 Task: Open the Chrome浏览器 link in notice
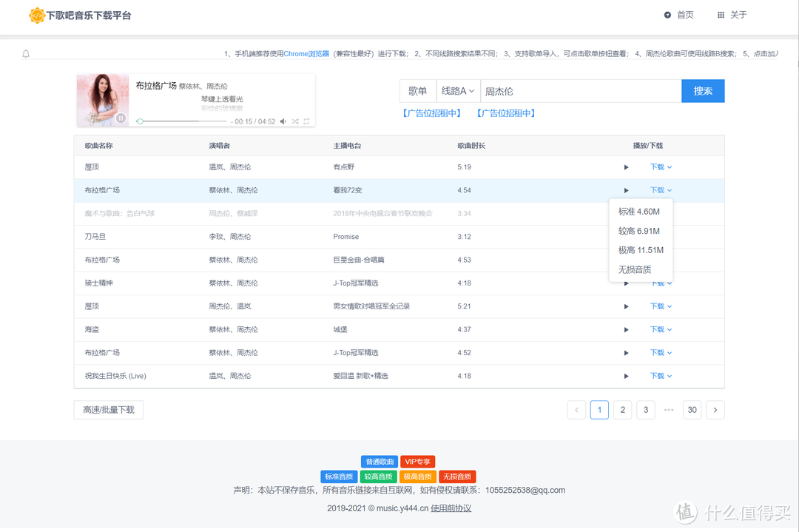[x=306, y=53]
